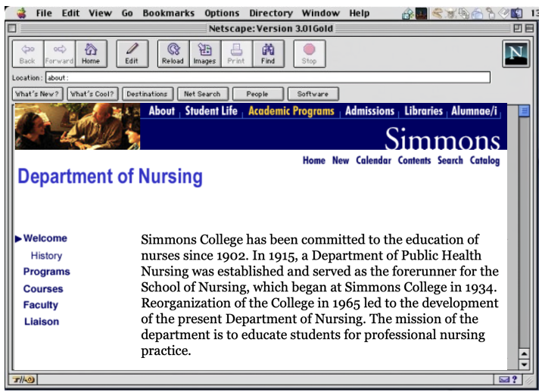Screen dimensions: 542x392
Task: Open the About tab on Simmons banner
Action: (x=162, y=111)
